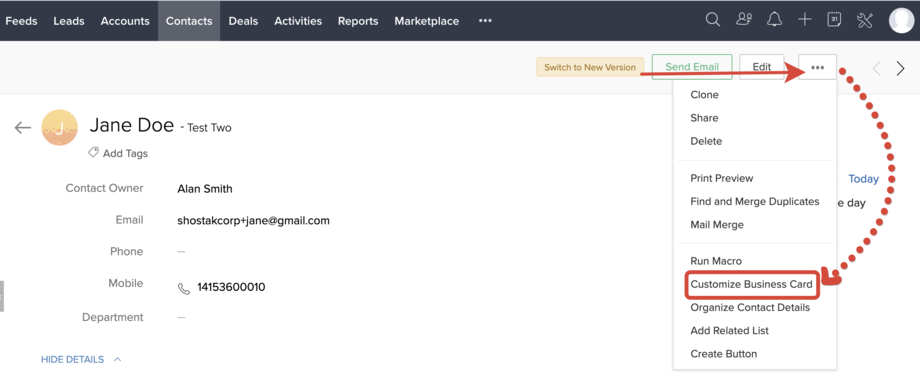Click the phone icon next to 14153600010
Viewport: 920px width, 379px height.
pos(184,288)
